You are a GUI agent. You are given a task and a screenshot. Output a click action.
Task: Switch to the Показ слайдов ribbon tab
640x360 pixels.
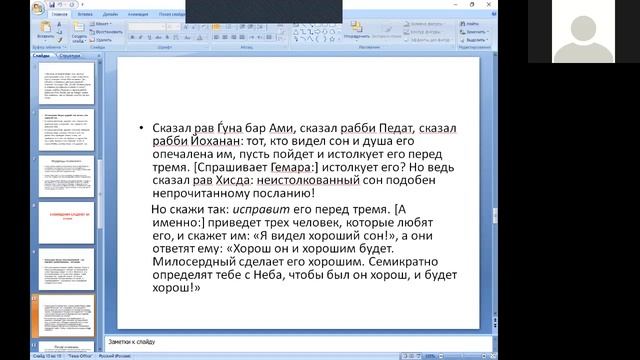pos(171,14)
